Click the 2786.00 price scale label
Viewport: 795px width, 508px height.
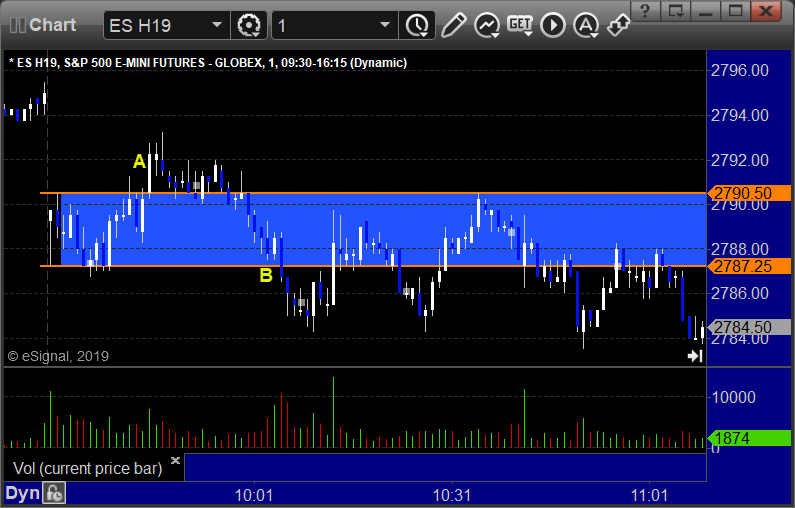[740, 293]
